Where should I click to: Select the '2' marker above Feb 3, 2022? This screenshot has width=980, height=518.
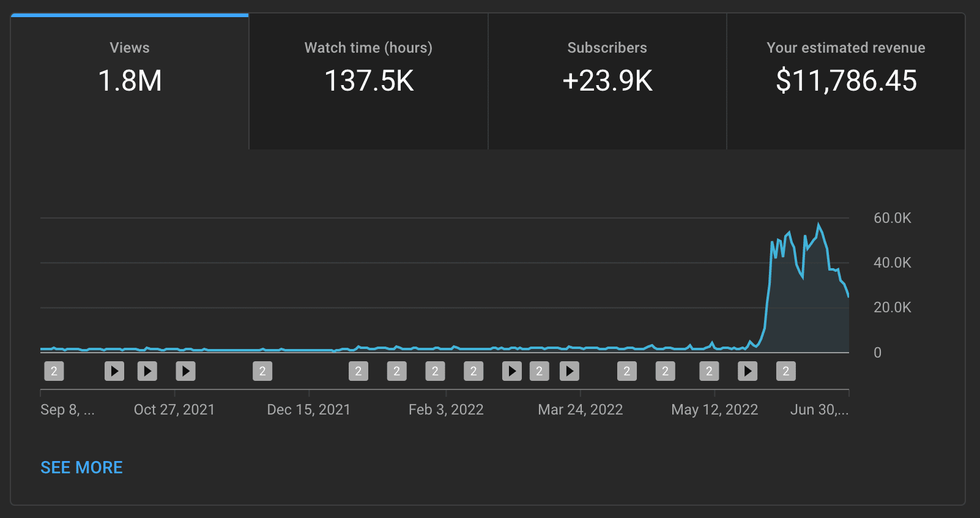pos(434,370)
